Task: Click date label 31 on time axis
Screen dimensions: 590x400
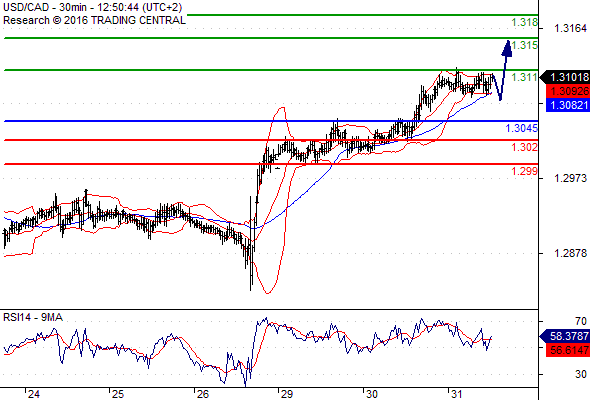Action: [x=456, y=394]
